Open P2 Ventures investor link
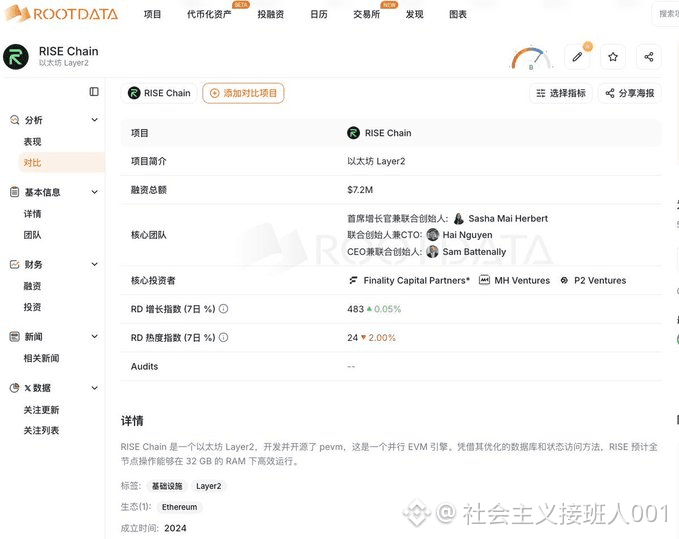The height and width of the screenshot is (539, 679). (600, 281)
